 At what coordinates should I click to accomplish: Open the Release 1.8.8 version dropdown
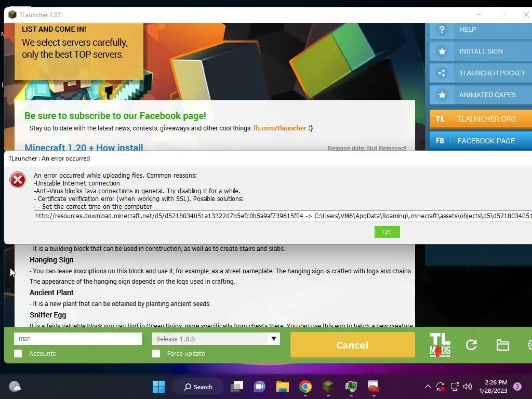(216, 339)
